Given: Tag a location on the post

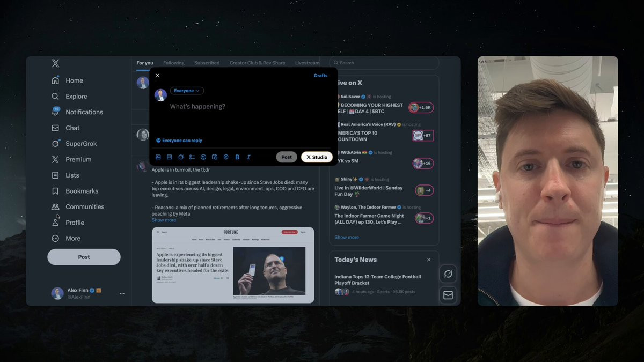Looking at the screenshot, I should 226,157.
